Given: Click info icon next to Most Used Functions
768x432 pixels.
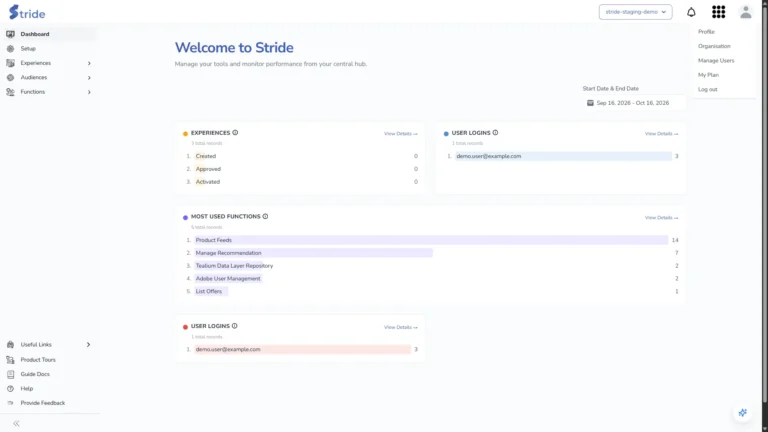Looking at the screenshot, I should pos(265,216).
